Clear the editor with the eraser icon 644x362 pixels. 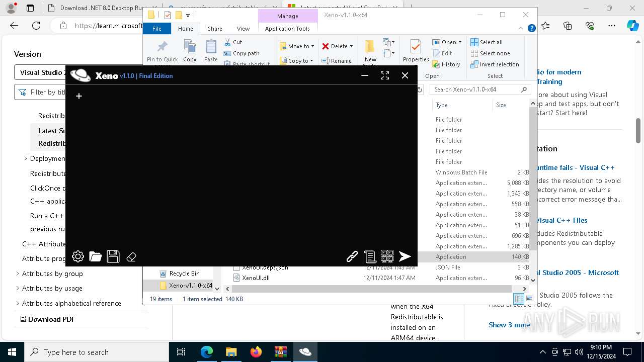point(131,257)
